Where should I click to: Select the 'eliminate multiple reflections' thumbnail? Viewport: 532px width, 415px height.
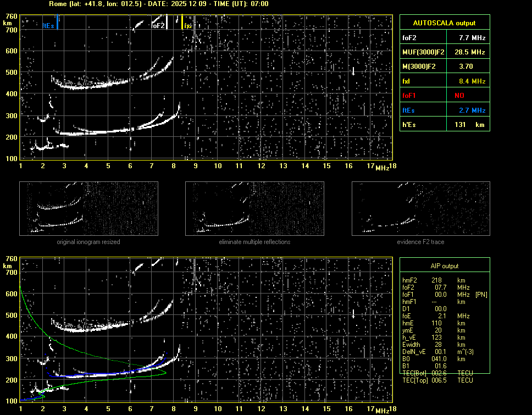point(254,208)
